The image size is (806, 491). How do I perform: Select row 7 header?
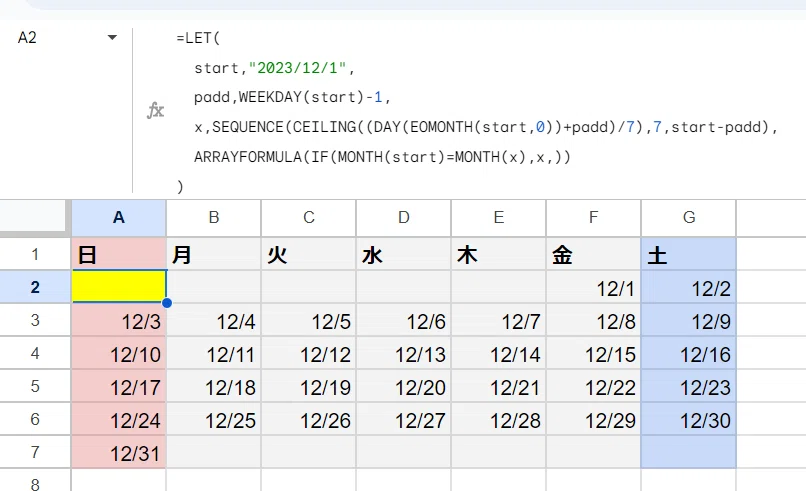click(x=35, y=451)
